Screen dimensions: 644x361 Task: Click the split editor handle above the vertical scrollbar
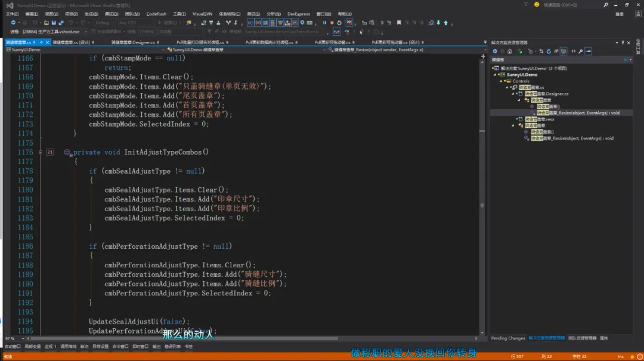482,56
